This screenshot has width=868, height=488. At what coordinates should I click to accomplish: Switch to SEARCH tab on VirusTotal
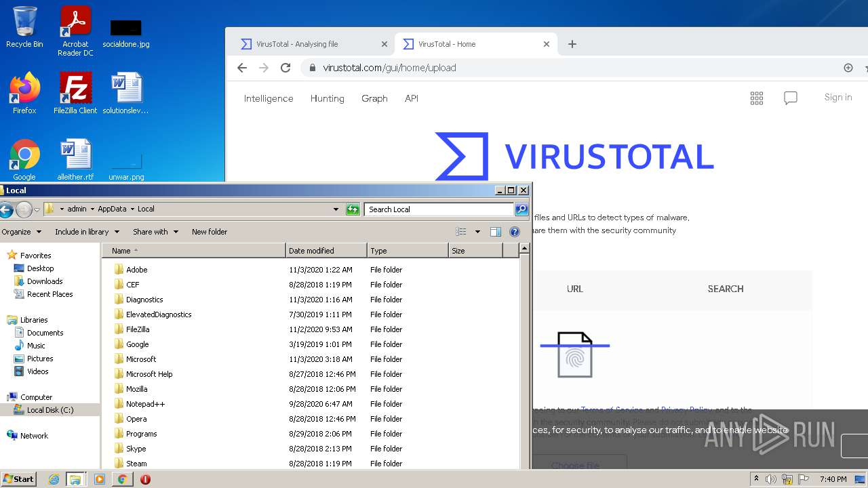pyautogui.click(x=726, y=289)
